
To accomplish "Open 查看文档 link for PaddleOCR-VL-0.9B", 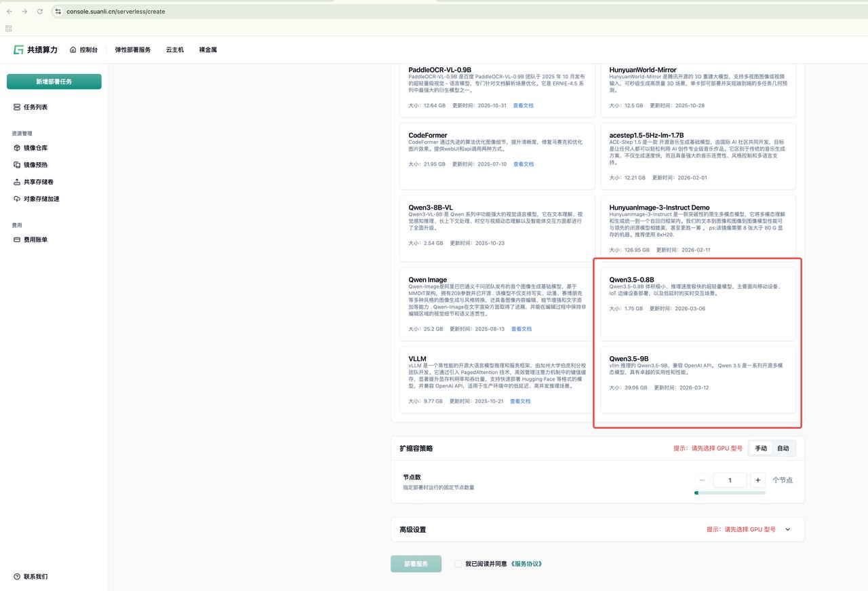I will click(524, 105).
